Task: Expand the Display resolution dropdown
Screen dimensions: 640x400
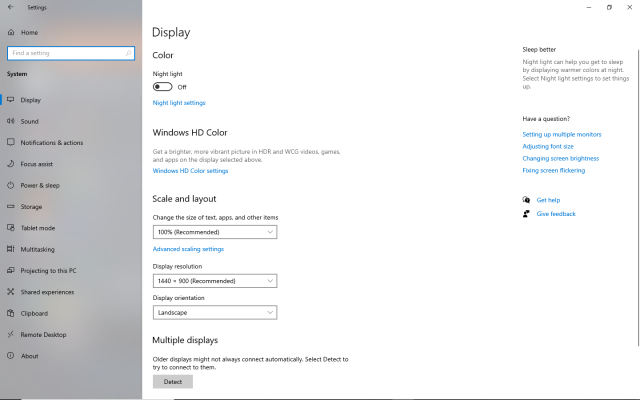Action: click(214, 281)
